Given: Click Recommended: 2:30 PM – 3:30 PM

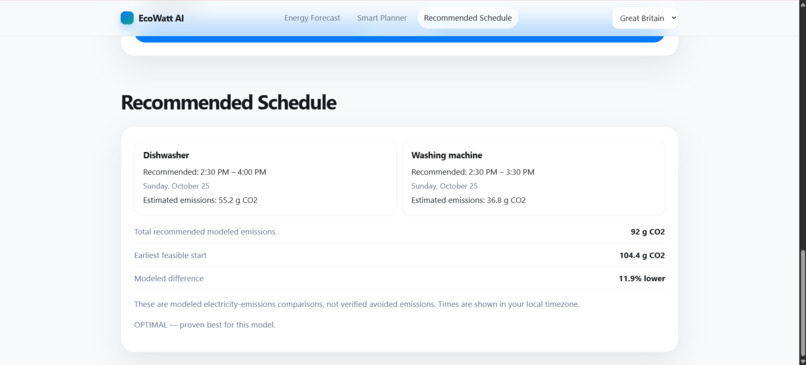Looking at the screenshot, I should [473, 172].
